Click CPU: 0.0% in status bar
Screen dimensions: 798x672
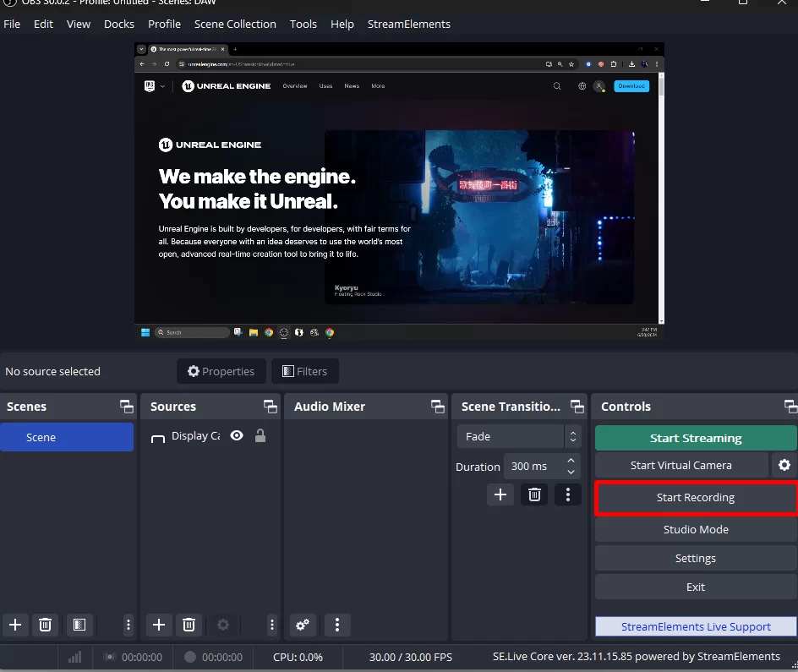tap(298, 658)
